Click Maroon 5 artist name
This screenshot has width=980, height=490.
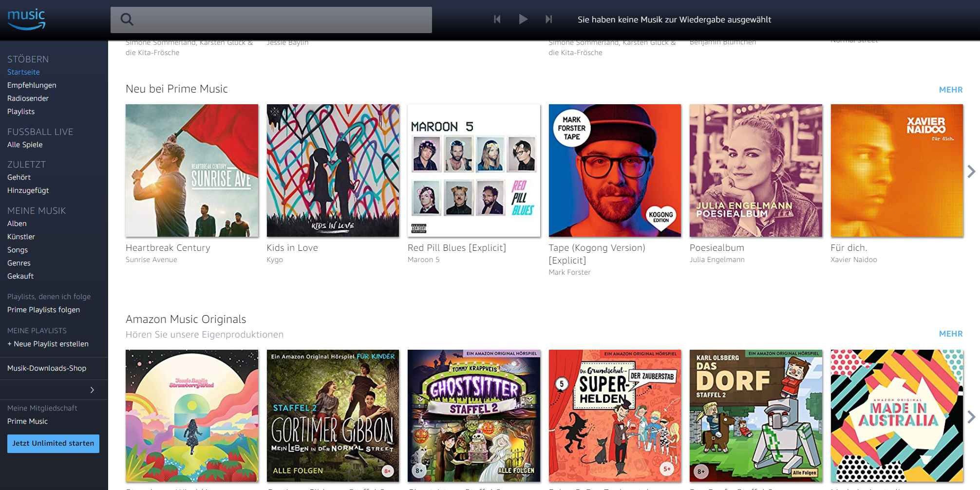point(424,260)
